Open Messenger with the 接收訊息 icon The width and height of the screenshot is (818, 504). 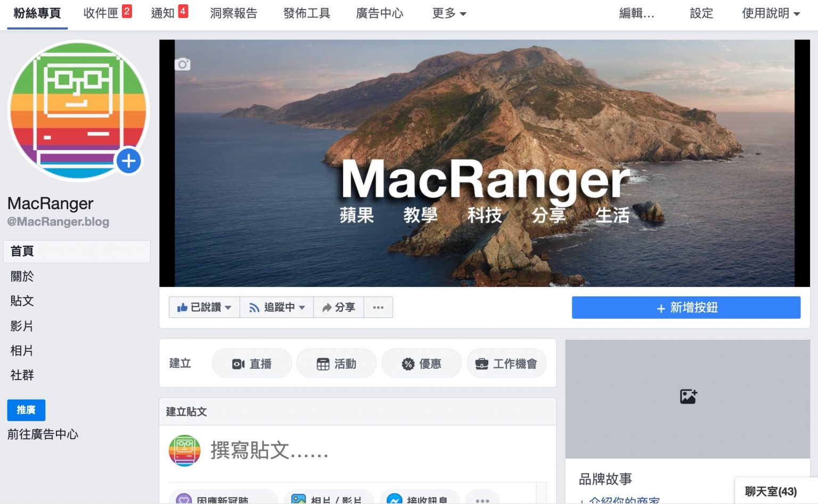[392, 499]
